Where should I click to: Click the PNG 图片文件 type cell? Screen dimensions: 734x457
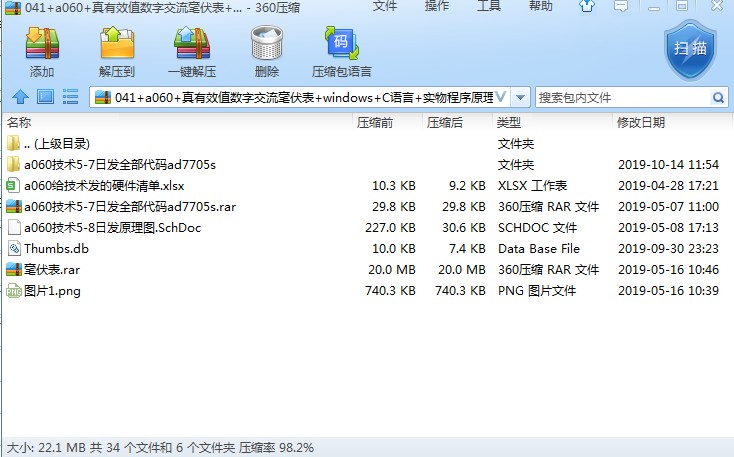point(536,291)
